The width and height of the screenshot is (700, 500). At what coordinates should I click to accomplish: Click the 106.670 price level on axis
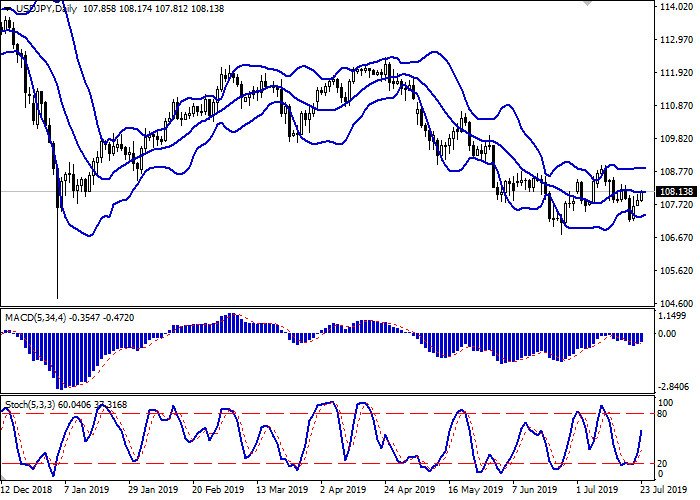coord(678,238)
